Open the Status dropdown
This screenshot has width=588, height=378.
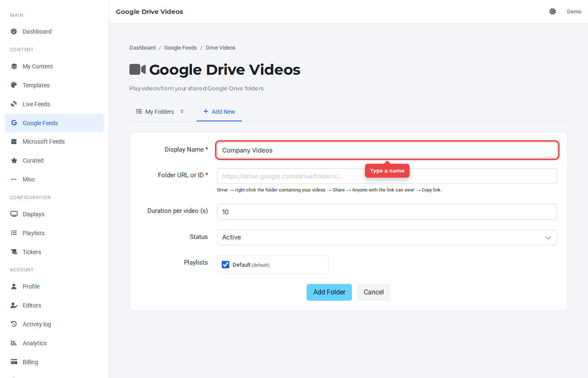(387, 237)
